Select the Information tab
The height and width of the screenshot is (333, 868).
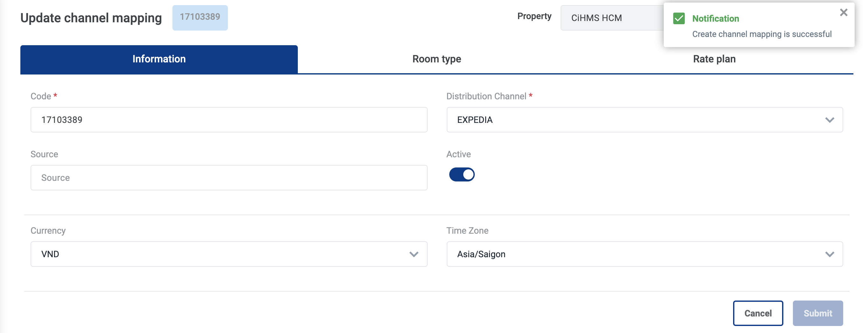point(159,59)
